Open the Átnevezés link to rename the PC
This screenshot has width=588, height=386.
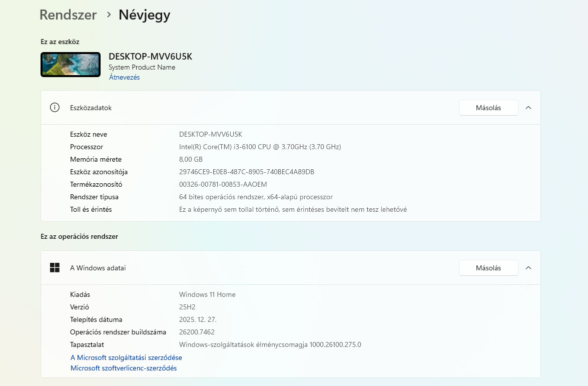[x=124, y=78]
